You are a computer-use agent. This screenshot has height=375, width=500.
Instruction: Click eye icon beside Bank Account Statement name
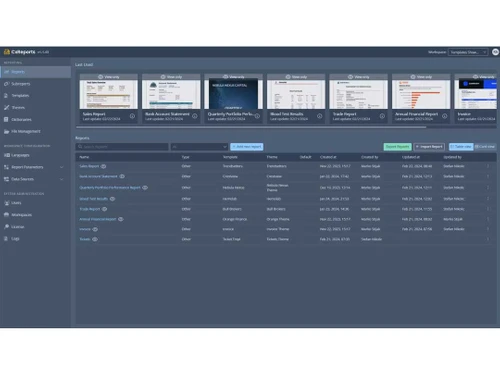pyautogui.click(x=122, y=176)
